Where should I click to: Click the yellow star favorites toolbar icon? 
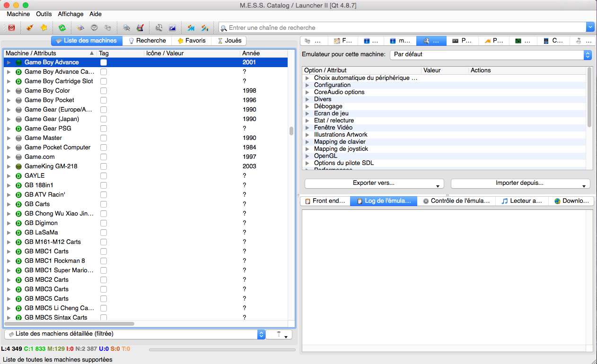click(44, 27)
